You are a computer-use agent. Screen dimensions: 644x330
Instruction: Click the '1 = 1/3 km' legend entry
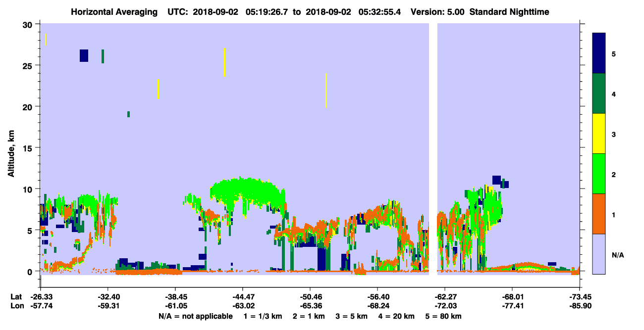point(262,316)
